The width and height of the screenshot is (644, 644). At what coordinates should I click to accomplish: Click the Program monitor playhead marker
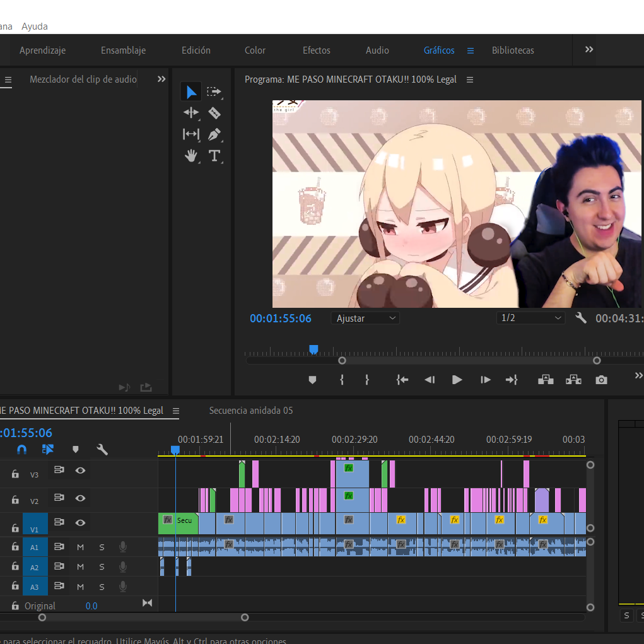pyautogui.click(x=313, y=349)
